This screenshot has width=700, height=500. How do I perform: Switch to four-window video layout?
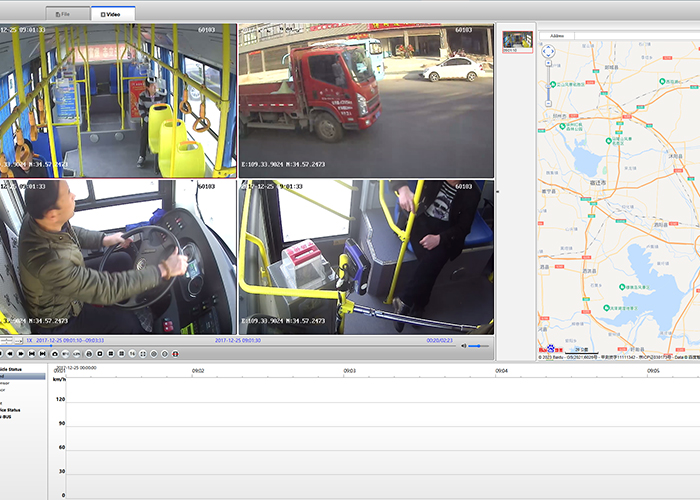point(111,354)
